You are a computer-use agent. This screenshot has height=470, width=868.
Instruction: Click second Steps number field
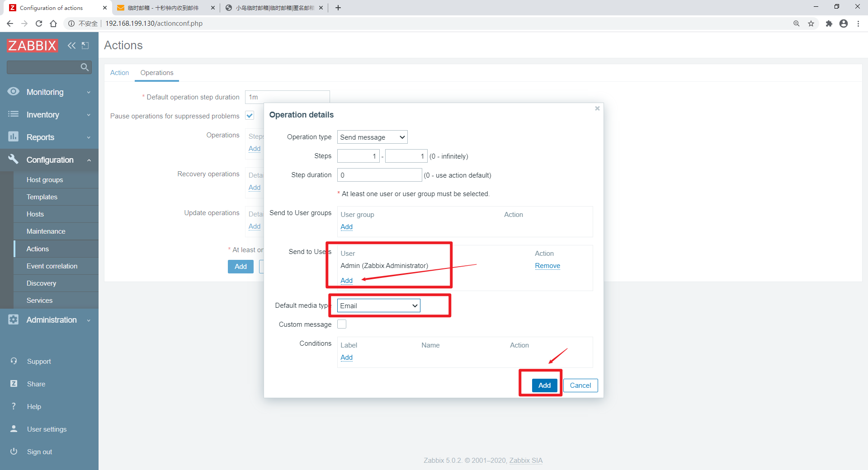coord(406,156)
